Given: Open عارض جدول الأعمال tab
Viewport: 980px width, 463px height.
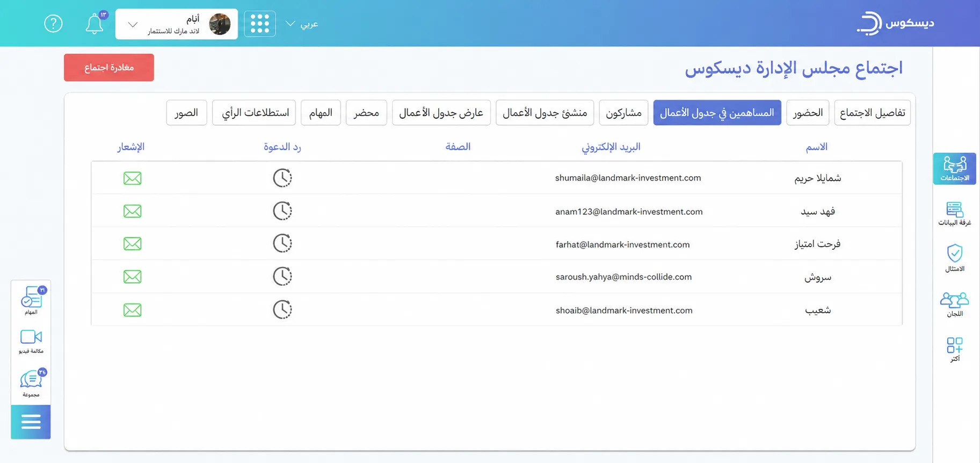Looking at the screenshot, I should click(441, 113).
